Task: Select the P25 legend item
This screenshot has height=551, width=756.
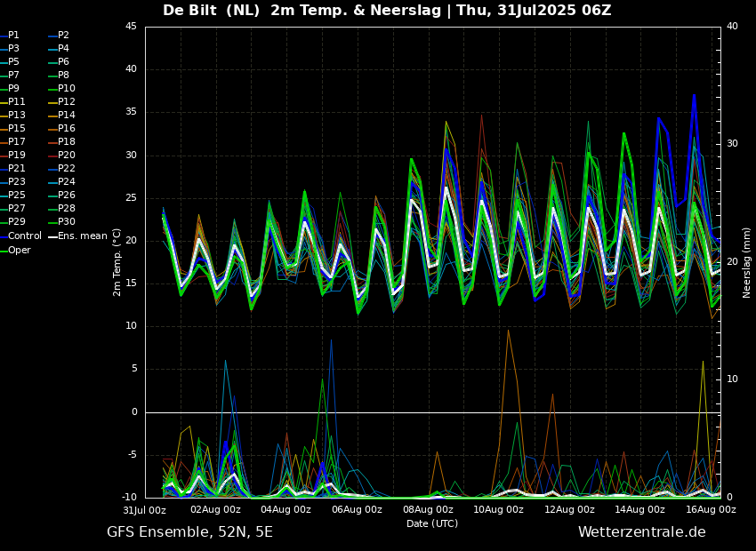Action: [16, 196]
